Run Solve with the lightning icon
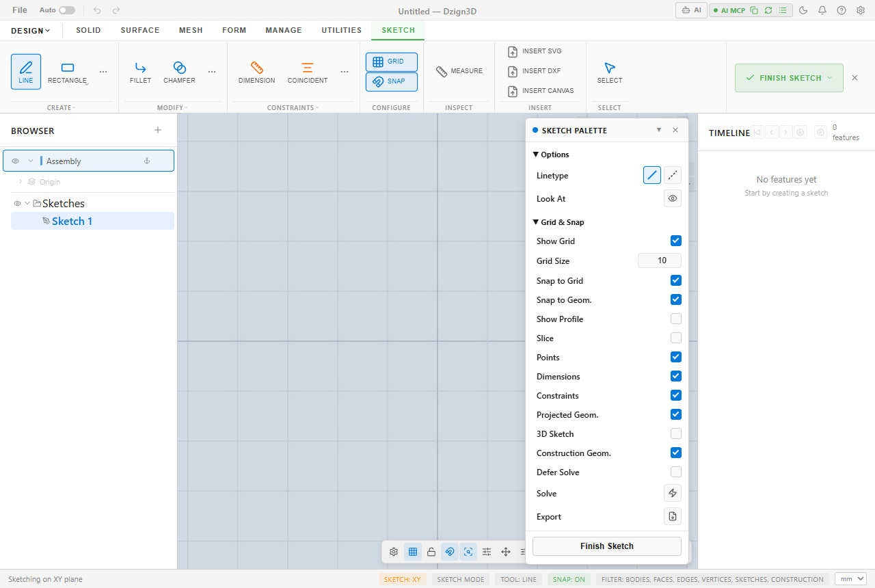Viewport: 875px width, 588px height. tap(673, 494)
